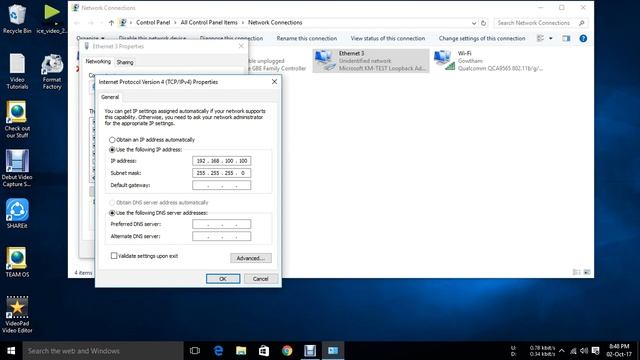Launch the Format Factory desktop icon

pos(52,71)
